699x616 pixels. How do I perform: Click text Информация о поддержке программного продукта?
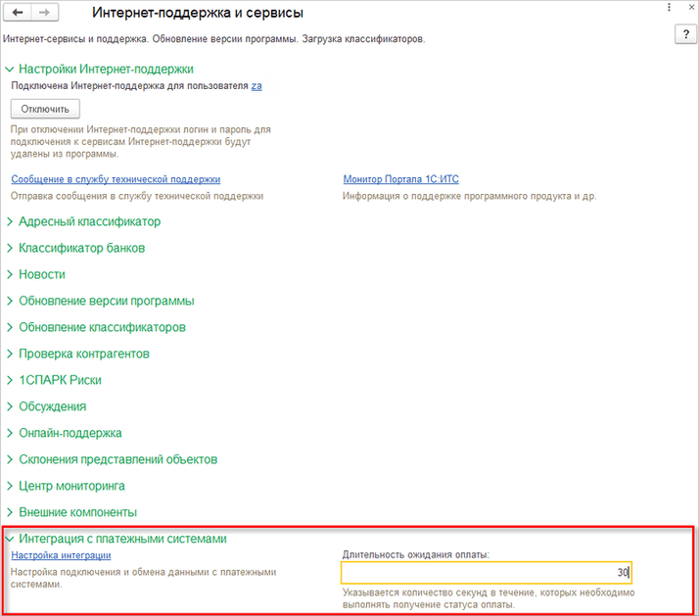click(469, 196)
